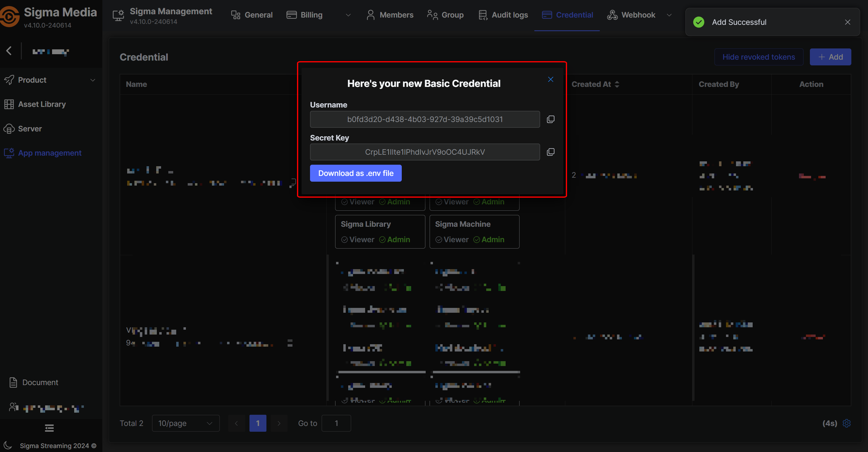Click Hide revoked tokens button
The image size is (868, 452).
758,57
